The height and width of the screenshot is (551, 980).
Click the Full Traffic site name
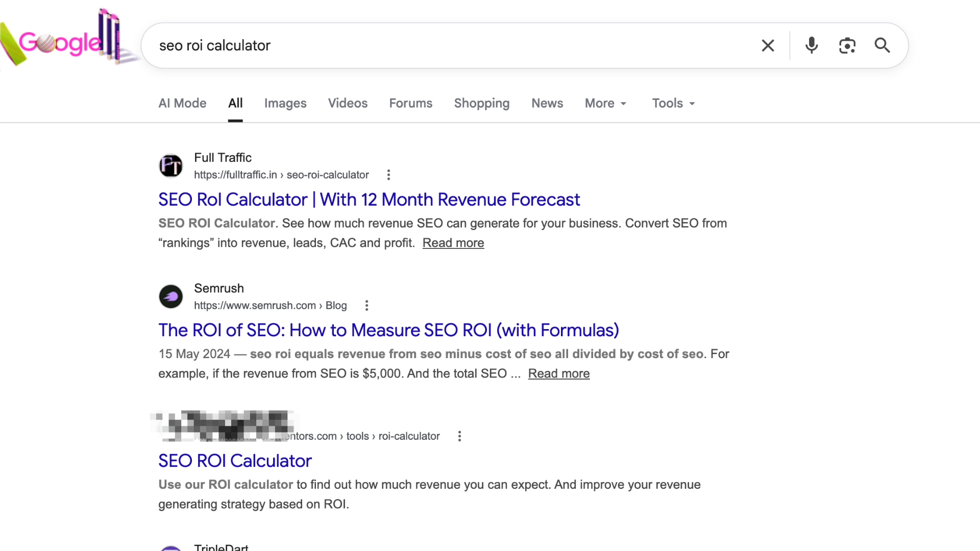pos(223,158)
